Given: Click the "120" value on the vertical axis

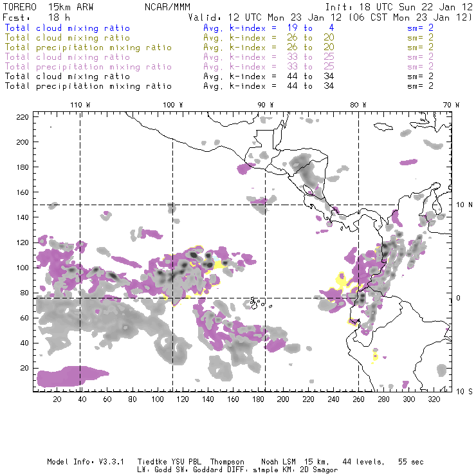Looking at the screenshot, I should pyautogui.click(x=23, y=243).
